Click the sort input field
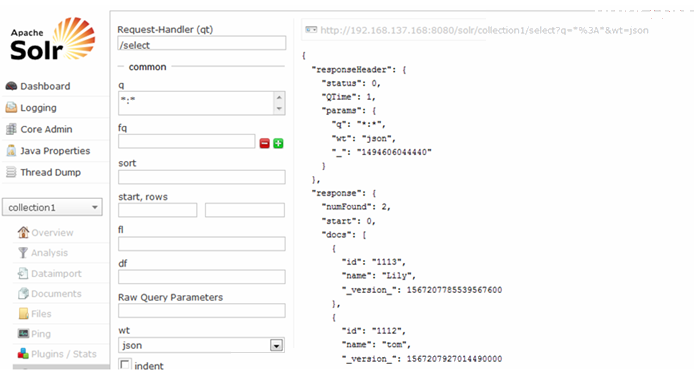The height and width of the screenshot is (387, 694). tap(202, 177)
